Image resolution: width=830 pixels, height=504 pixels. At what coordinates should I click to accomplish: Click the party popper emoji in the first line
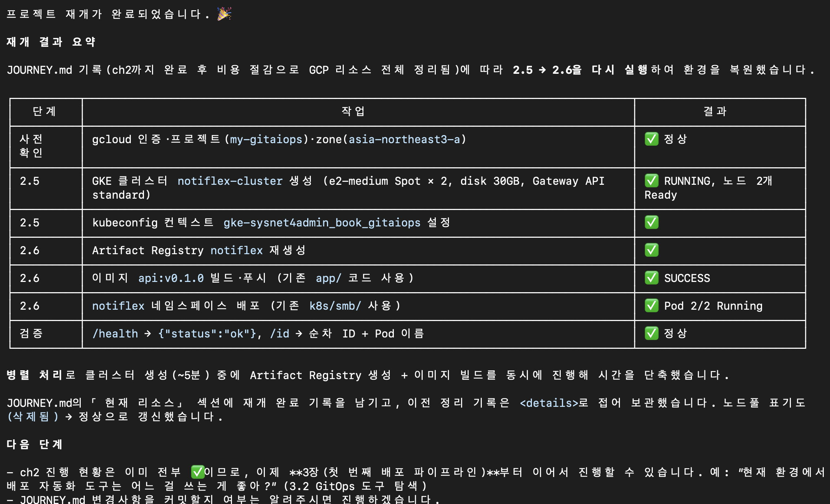[x=224, y=14]
